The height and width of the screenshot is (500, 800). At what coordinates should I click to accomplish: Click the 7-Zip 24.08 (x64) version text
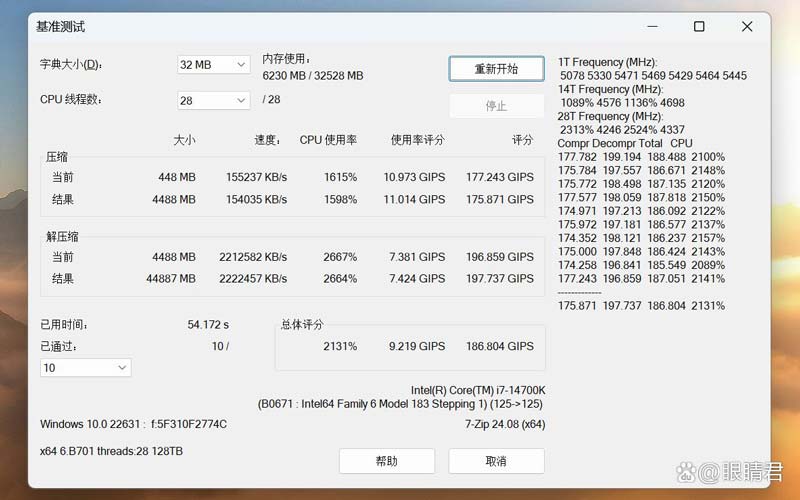pos(504,424)
